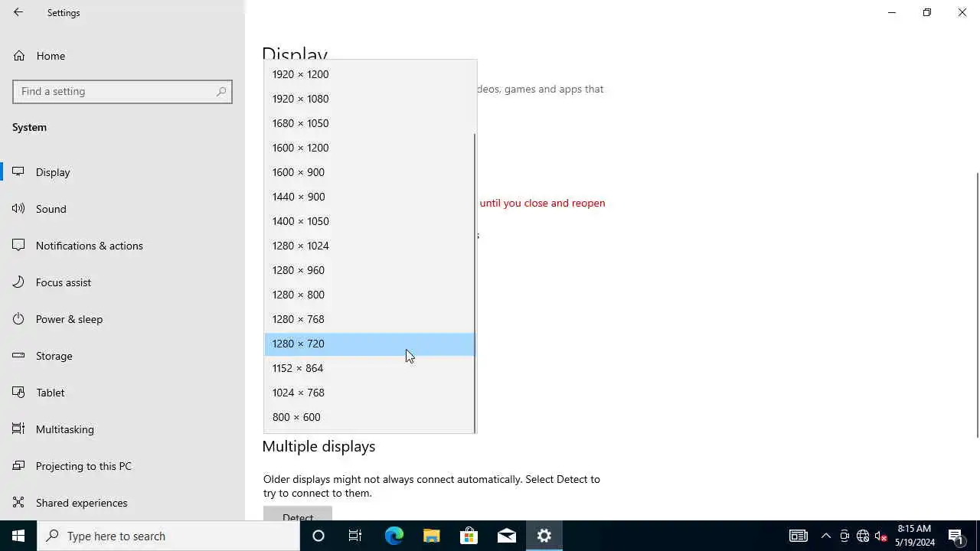The height and width of the screenshot is (551, 980).
Task: Choose 1280 × 1024 resolution option
Action: pos(370,246)
